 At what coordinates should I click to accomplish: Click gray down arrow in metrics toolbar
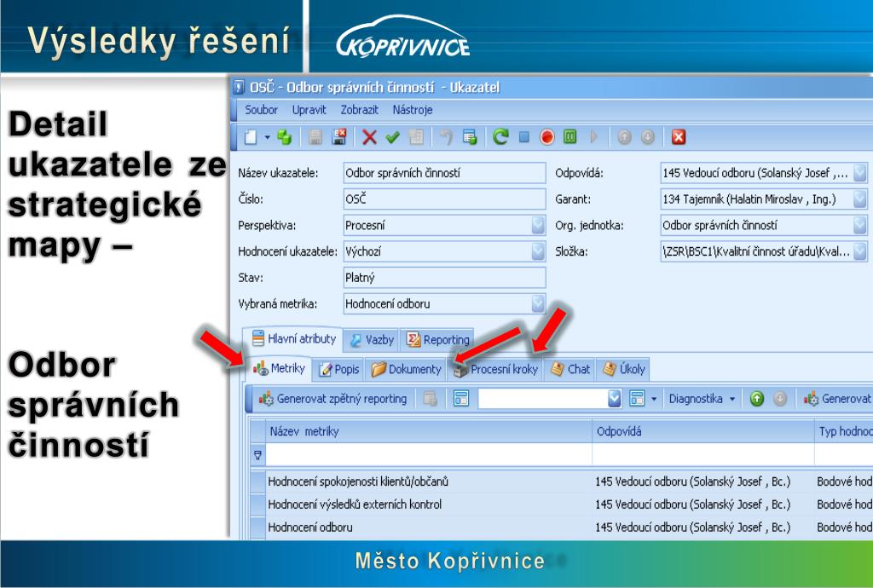780,398
